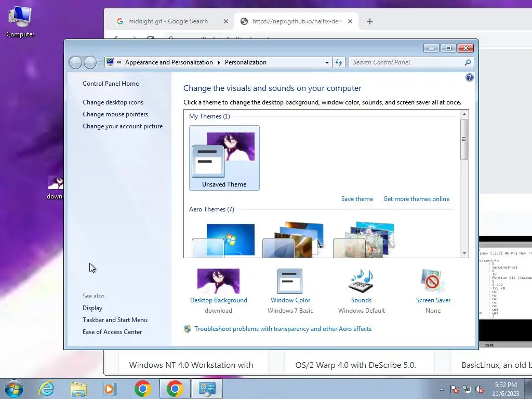Viewport: 532px width, 399px height.
Task: Open the Screen Saver icon
Action: (433, 281)
